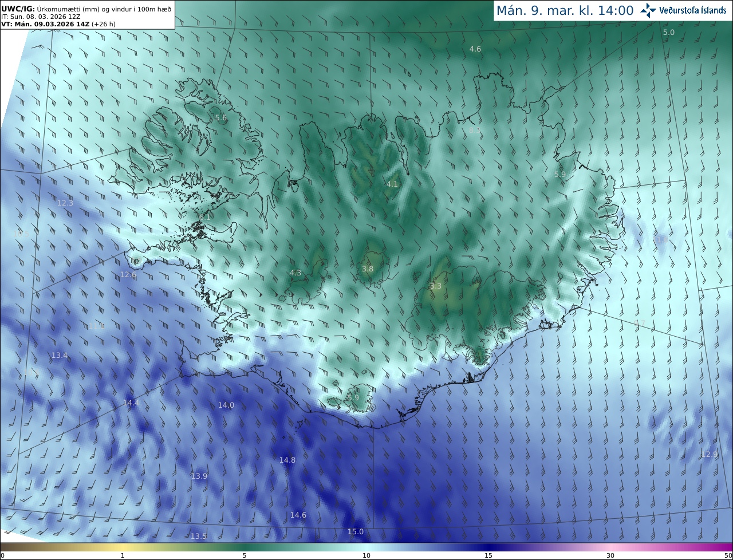733x560 pixels.
Task: Click the 15.0 value label on the map
Action: click(356, 532)
